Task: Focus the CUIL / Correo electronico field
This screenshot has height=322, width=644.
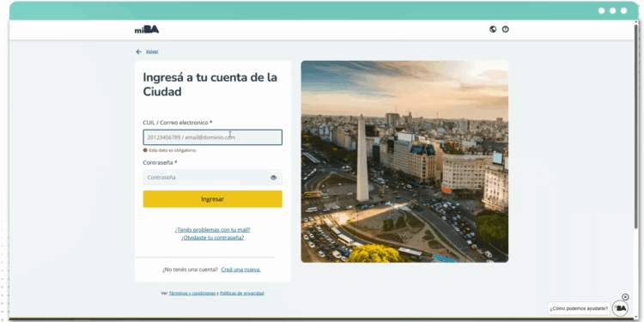Action: tap(212, 137)
